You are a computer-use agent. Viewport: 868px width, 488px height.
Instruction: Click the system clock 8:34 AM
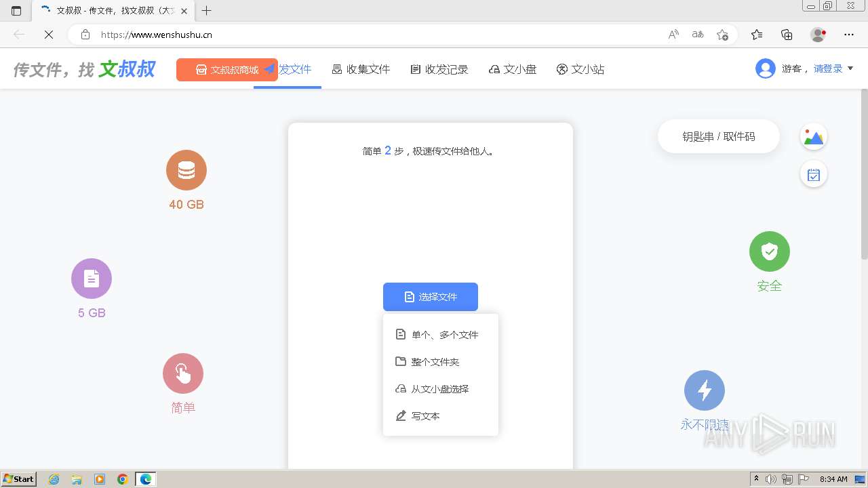[x=833, y=479]
